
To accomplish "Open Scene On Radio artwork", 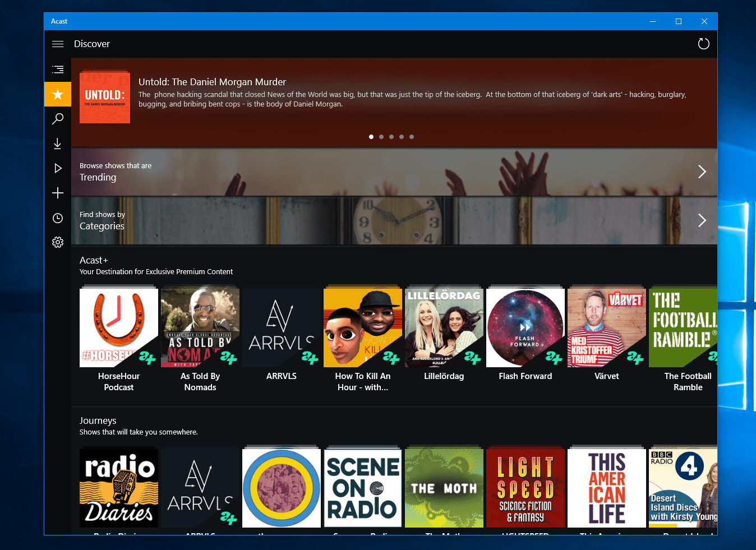I will [363, 488].
